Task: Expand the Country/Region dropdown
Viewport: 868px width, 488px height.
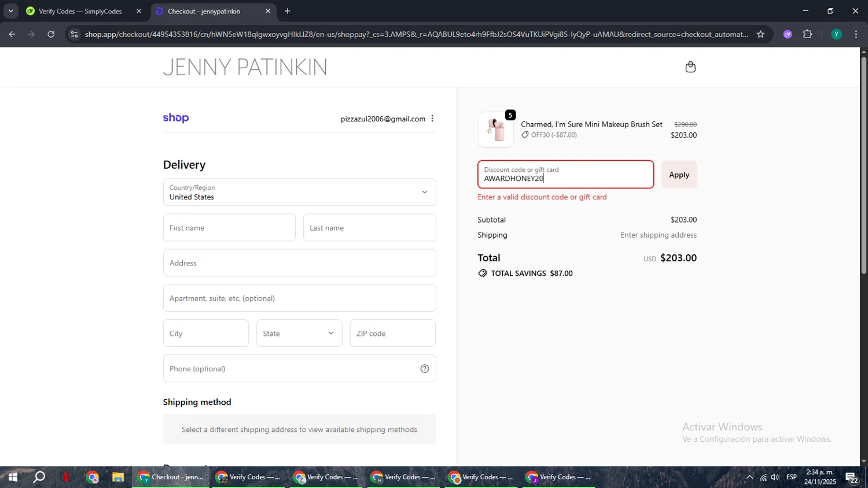Action: pyautogui.click(x=299, y=193)
